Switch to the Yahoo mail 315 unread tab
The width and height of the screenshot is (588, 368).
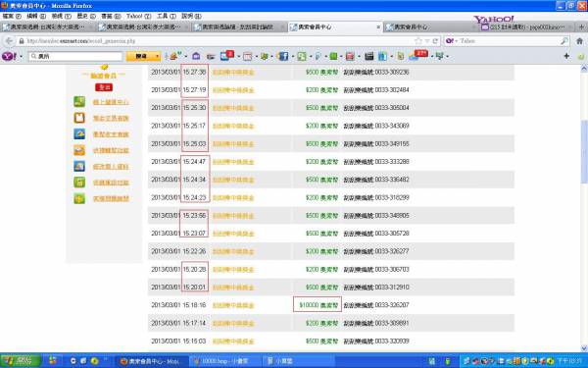point(527,27)
